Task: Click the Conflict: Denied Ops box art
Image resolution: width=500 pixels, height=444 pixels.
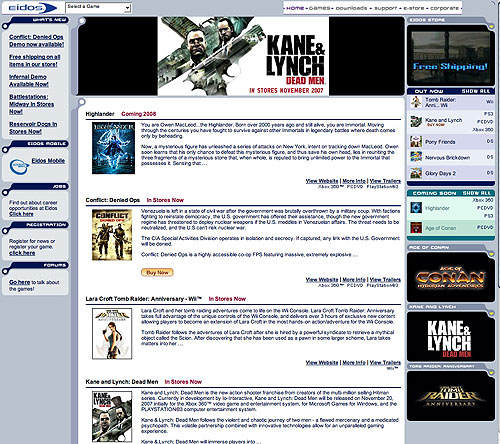Action: point(112,235)
